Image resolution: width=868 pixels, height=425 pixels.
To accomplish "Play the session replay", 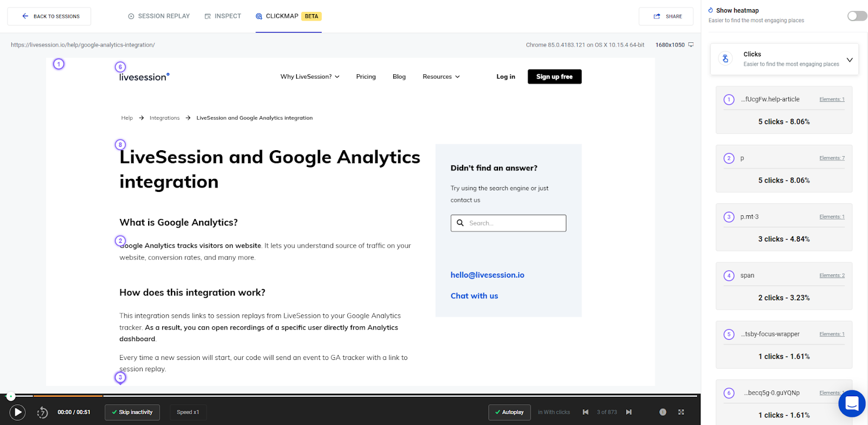I will coord(17,413).
